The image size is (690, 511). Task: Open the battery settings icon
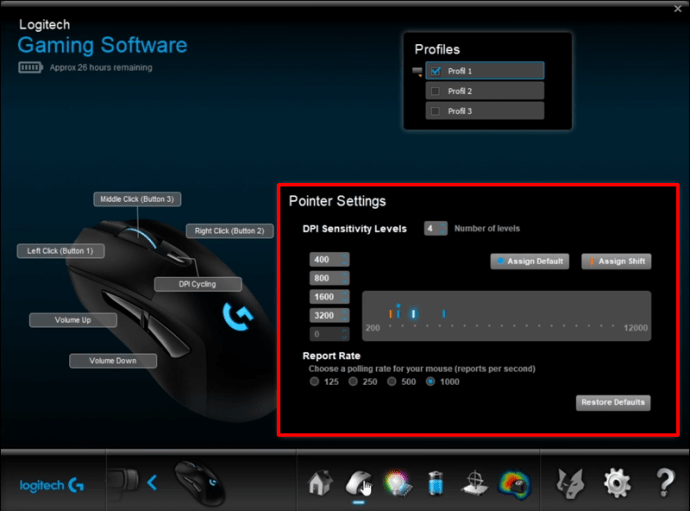tap(436, 483)
